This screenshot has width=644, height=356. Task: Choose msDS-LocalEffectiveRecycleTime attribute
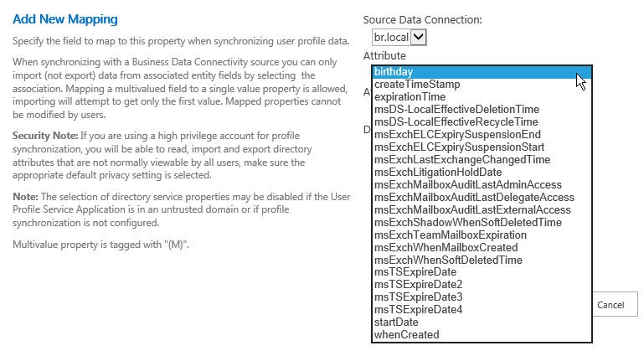coord(482,122)
